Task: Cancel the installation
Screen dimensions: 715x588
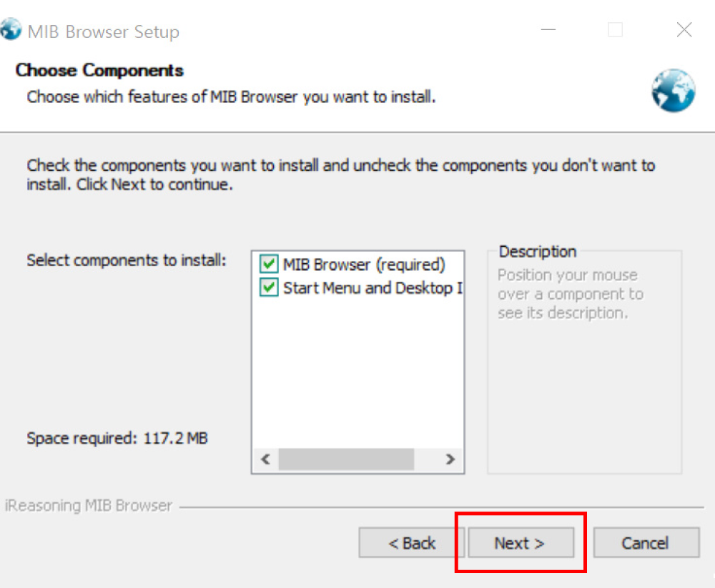Action: pos(645,543)
